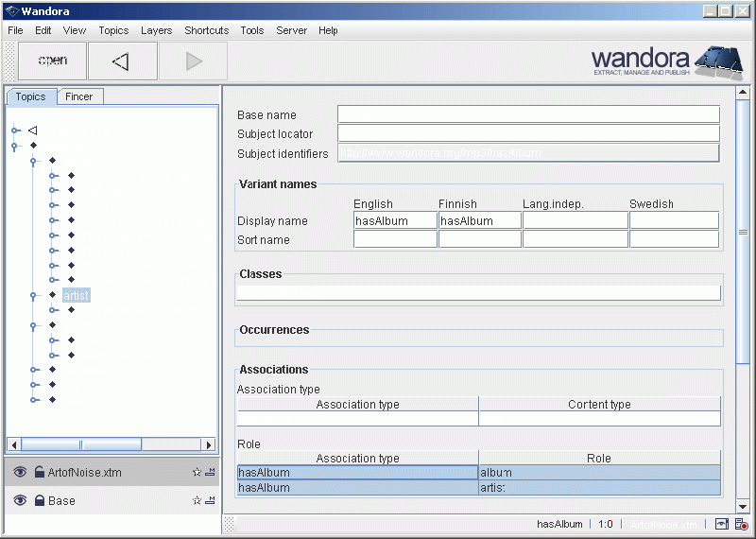Click the eye panel icon in status bar

722,524
